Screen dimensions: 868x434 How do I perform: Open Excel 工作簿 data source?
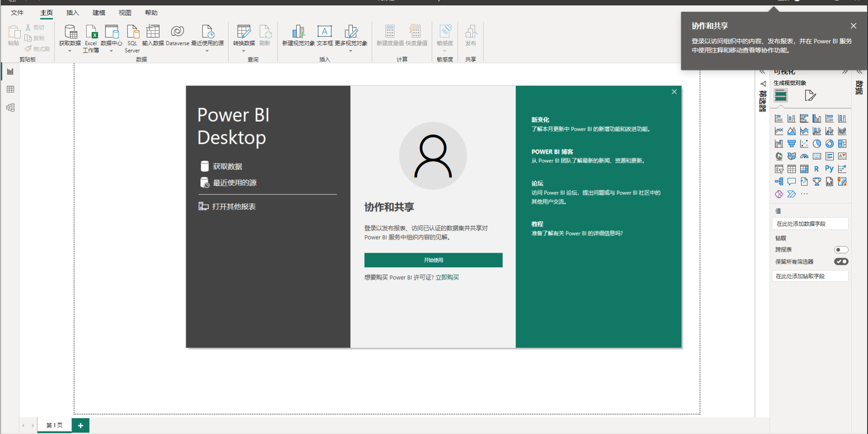pos(91,38)
